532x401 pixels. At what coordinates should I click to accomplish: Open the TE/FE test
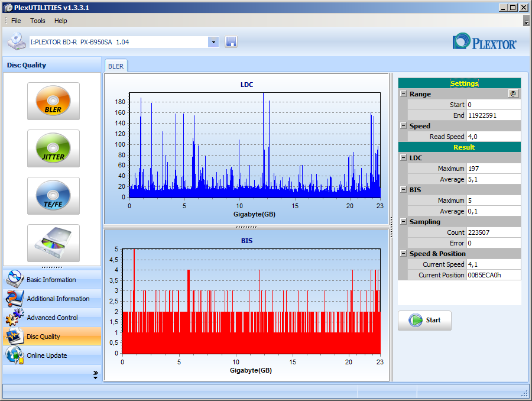pyautogui.click(x=53, y=195)
